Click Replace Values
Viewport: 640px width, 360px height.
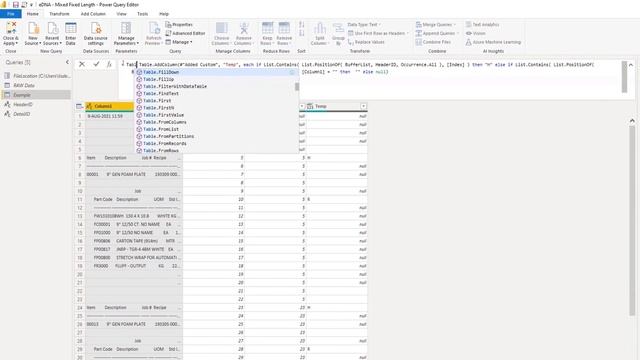pos(366,42)
